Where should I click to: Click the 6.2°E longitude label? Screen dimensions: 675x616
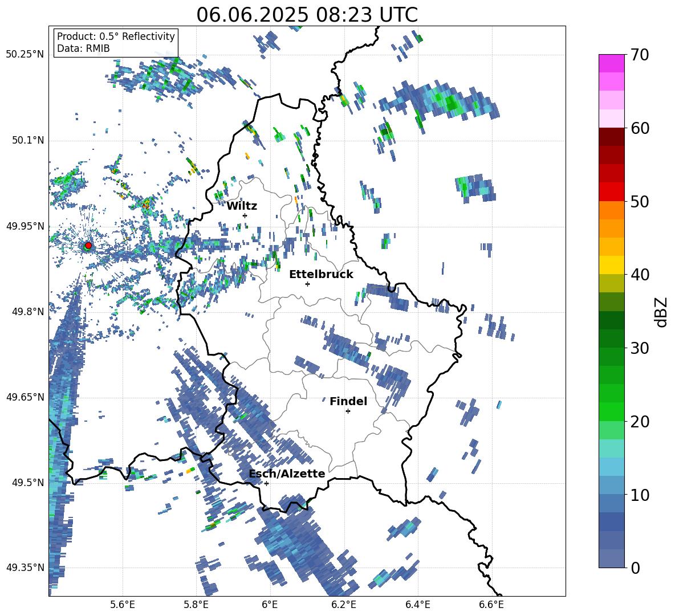[344, 605]
